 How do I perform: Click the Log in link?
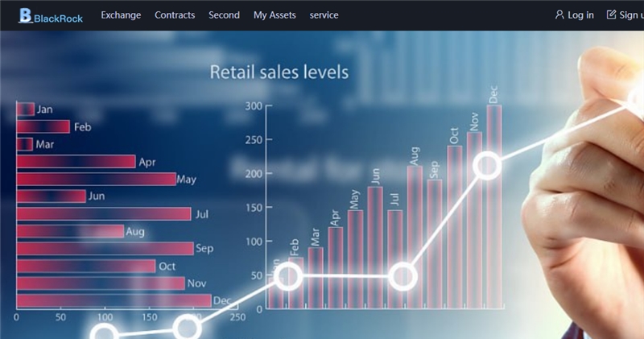[x=580, y=14]
